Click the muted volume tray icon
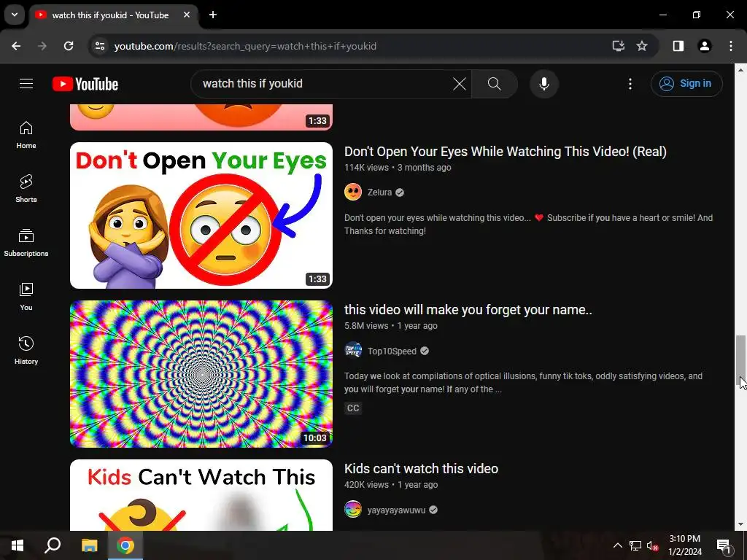Image resolution: width=747 pixels, height=560 pixels. (x=652, y=545)
